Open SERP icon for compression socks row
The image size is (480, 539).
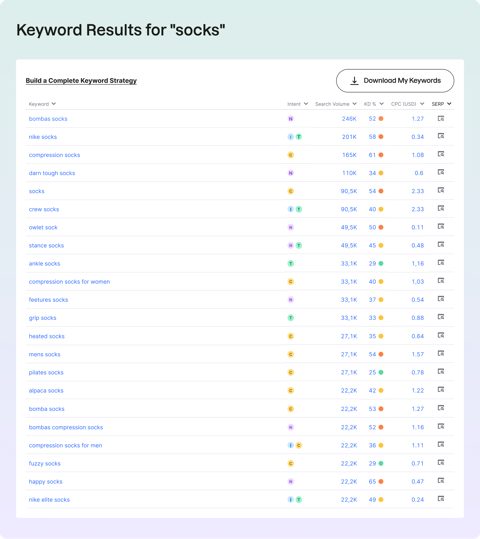[441, 154]
